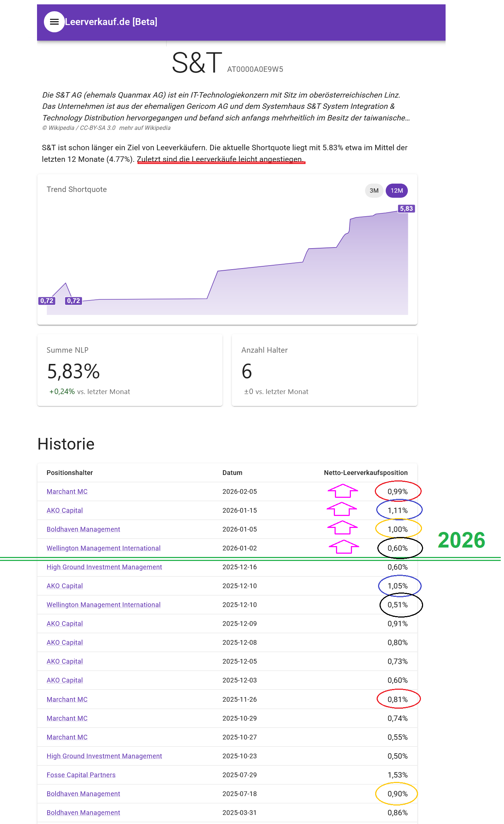The height and width of the screenshot is (824, 504).
Task: Click the pink arrow in Marchant MC row
Action: point(343,491)
